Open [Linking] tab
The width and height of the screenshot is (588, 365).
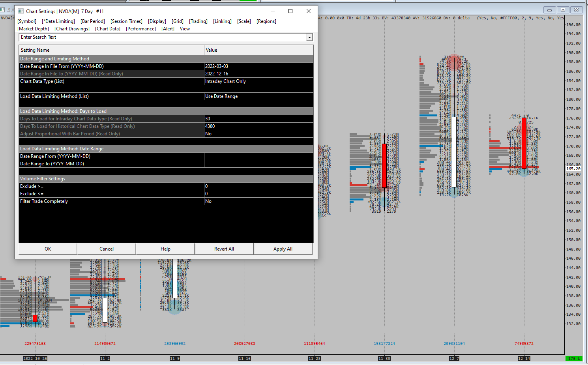222,21
